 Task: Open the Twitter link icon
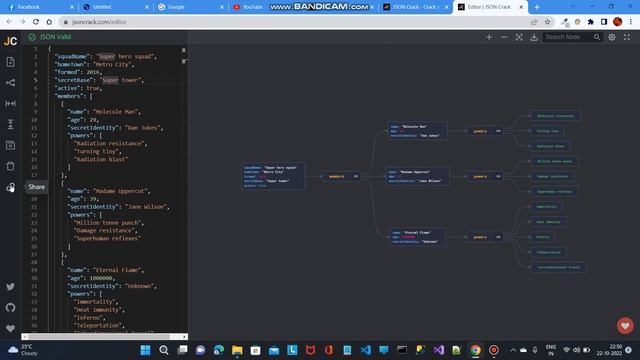tap(11, 287)
